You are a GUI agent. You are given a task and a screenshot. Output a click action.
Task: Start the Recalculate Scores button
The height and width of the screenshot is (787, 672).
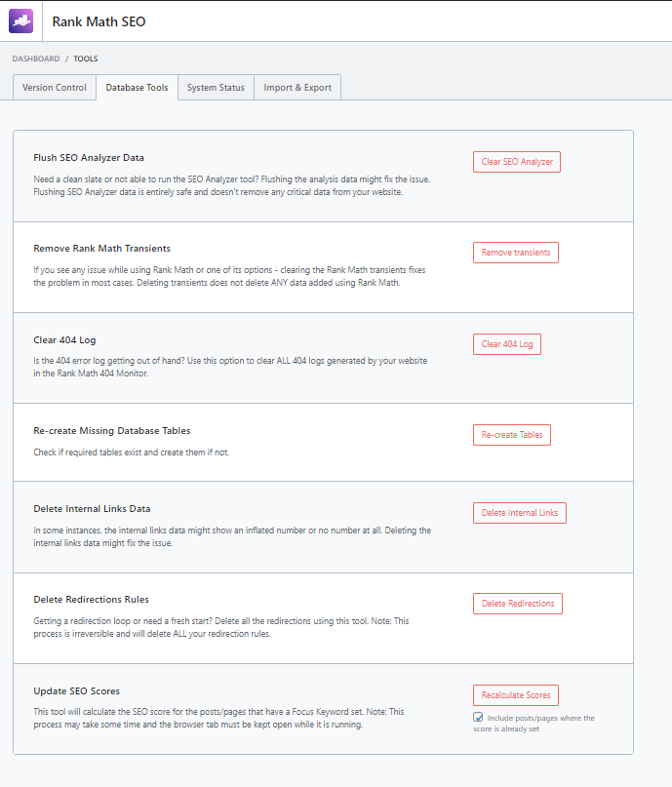click(x=516, y=695)
